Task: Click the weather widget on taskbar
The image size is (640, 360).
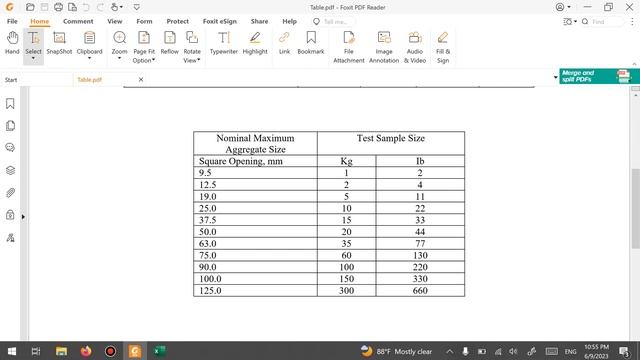Action: click(396, 351)
